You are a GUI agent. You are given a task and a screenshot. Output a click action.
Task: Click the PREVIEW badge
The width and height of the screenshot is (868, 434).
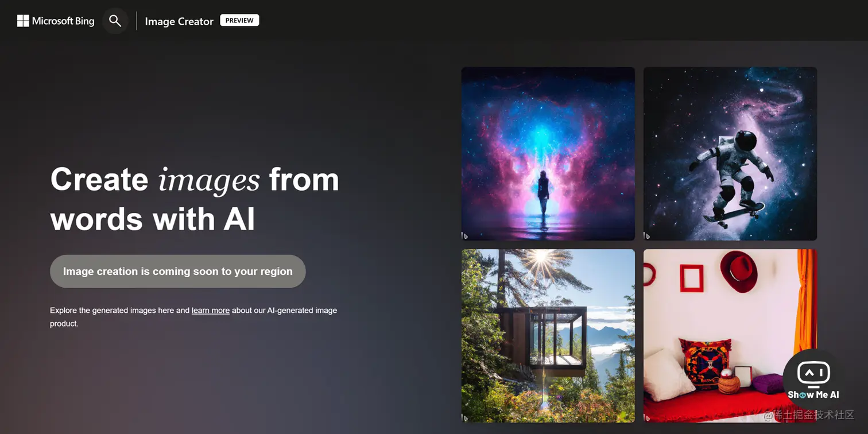[x=239, y=21]
